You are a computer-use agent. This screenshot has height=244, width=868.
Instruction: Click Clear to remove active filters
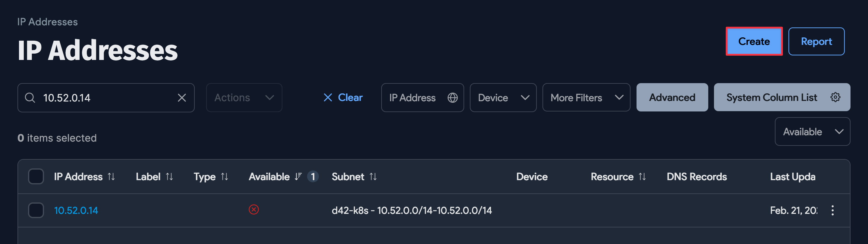pyautogui.click(x=343, y=98)
